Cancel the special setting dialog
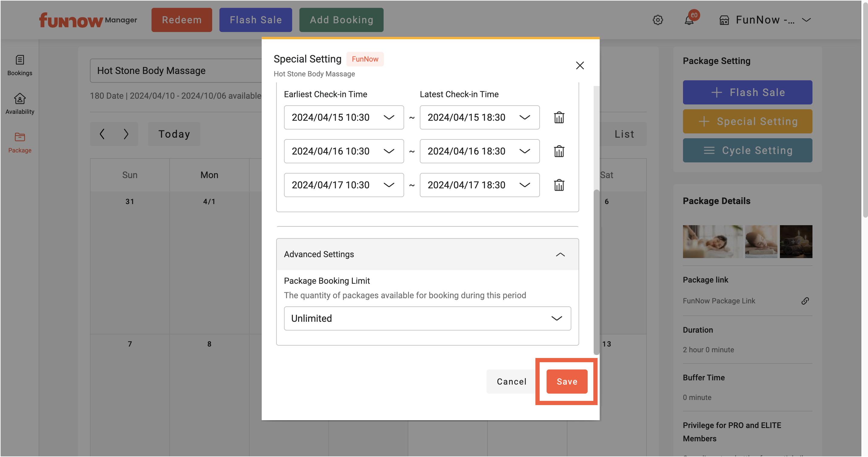This screenshot has width=868, height=457. (x=512, y=382)
